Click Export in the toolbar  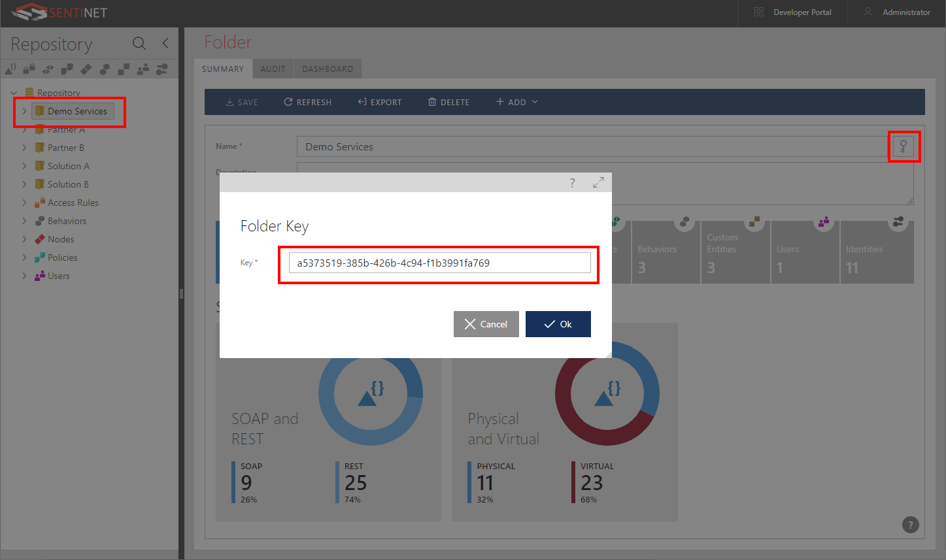[379, 102]
